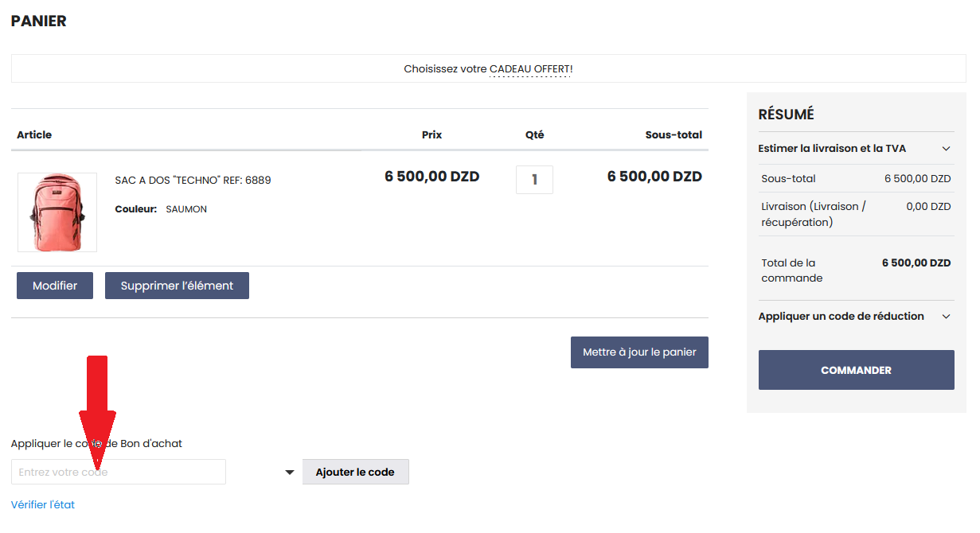The width and height of the screenshot is (980, 533).
Task: Open the dropdown arrow beside the code field
Action: (x=290, y=473)
